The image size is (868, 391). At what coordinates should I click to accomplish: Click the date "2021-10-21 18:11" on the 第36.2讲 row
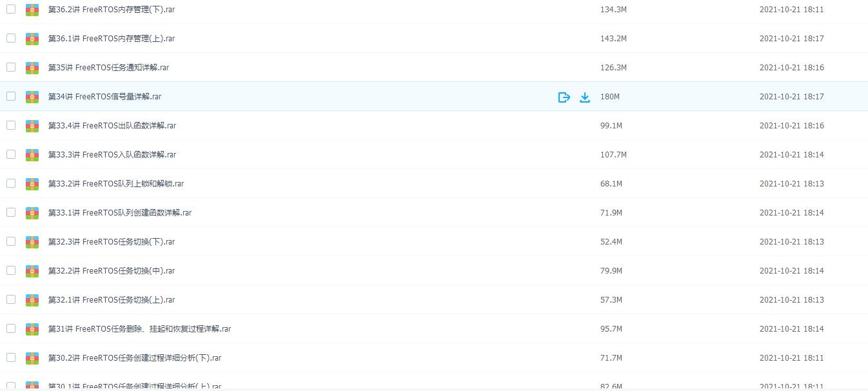(x=792, y=10)
